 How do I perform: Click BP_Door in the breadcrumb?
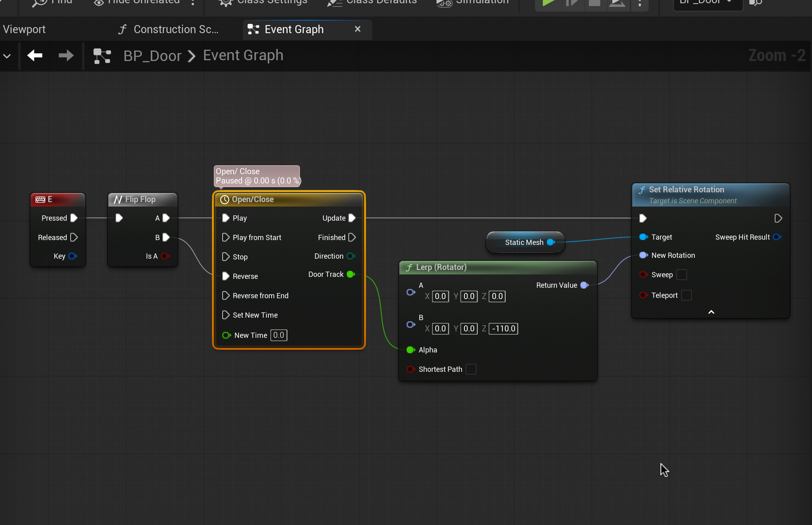pyautogui.click(x=152, y=56)
